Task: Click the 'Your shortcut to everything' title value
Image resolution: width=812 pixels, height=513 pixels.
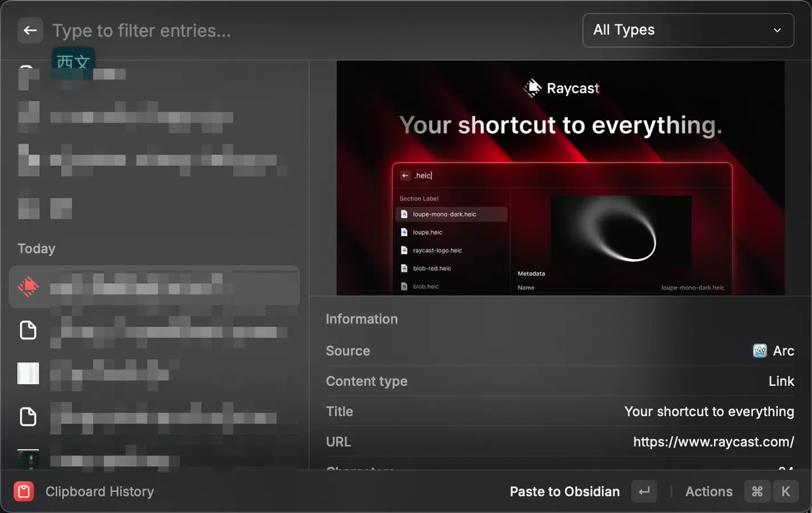Action: point(709,412)
